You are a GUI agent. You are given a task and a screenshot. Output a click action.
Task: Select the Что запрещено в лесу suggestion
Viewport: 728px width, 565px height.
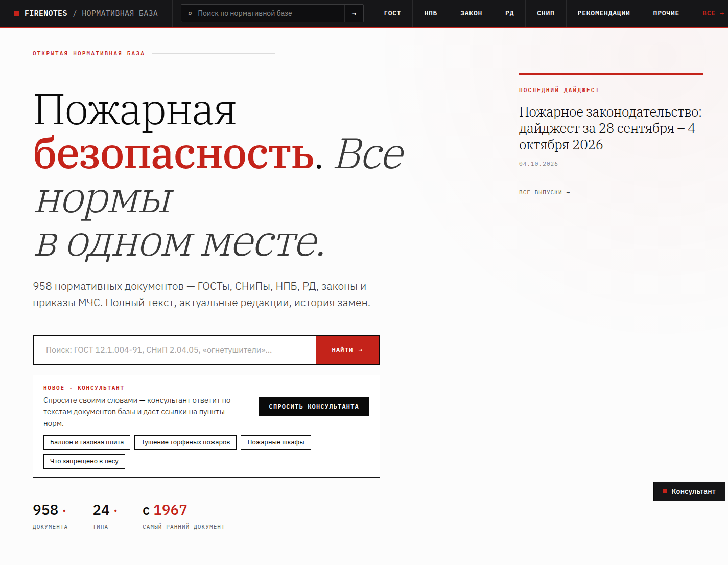click(x=84, y=461)
